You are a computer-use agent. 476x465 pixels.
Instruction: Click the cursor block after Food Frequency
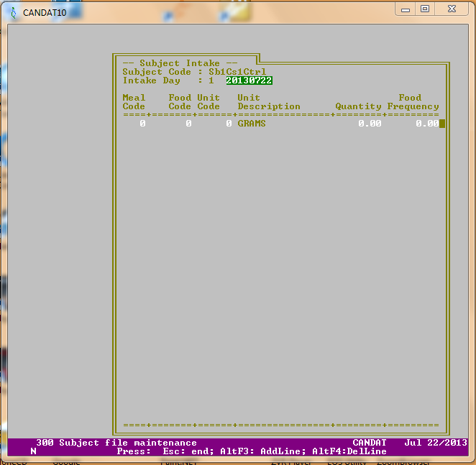point(442,124)
